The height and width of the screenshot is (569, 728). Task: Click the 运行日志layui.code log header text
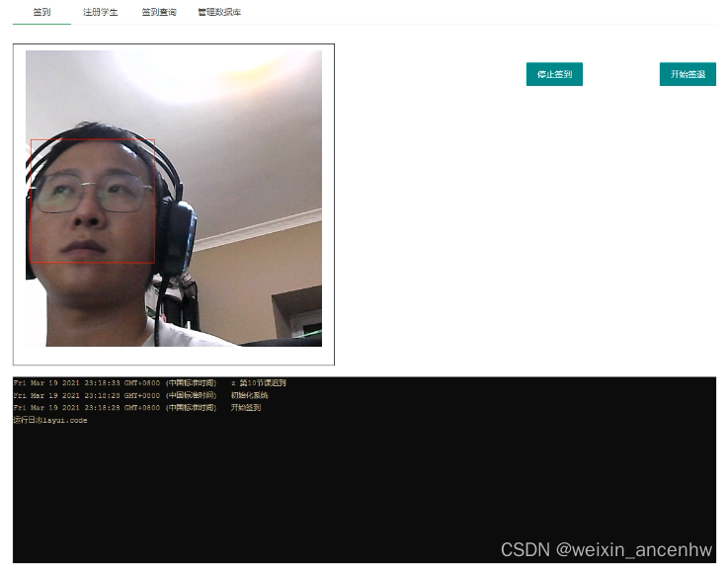pyautogui.click(x=50, y=421)
